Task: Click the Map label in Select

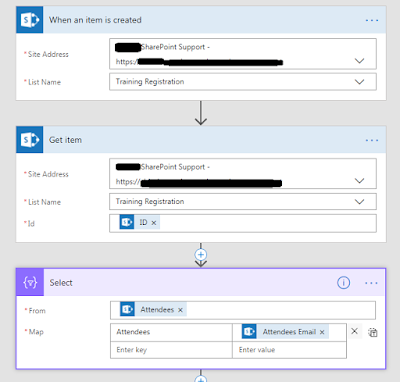Action: [36, 332]
